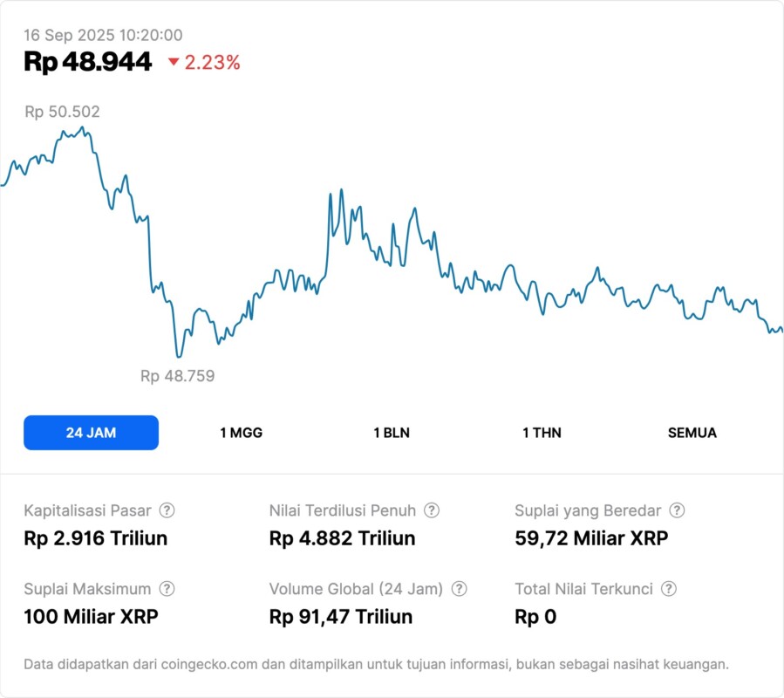Click the Rp 91,47 Triliun volume value

(x=340, y=617)
